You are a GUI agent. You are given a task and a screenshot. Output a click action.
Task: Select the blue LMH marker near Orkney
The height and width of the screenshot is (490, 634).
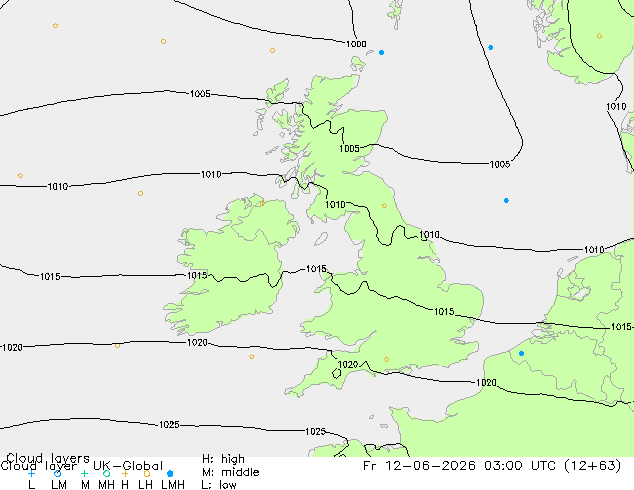(381, 53)
